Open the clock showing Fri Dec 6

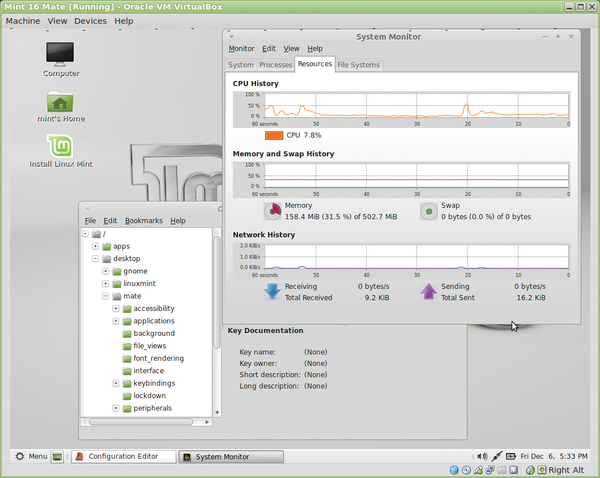[x=554, y=456]
